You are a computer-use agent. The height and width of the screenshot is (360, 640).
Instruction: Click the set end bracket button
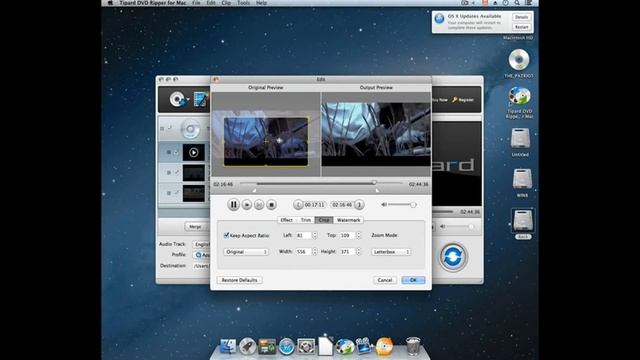click(x=359, y=204)
